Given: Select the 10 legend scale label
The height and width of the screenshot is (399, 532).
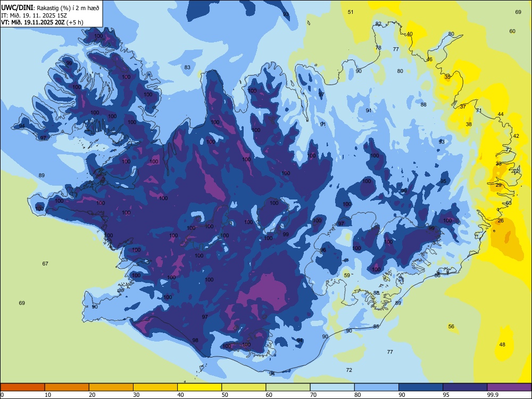Looking at the screenshot, I should [x=48, y=395].
